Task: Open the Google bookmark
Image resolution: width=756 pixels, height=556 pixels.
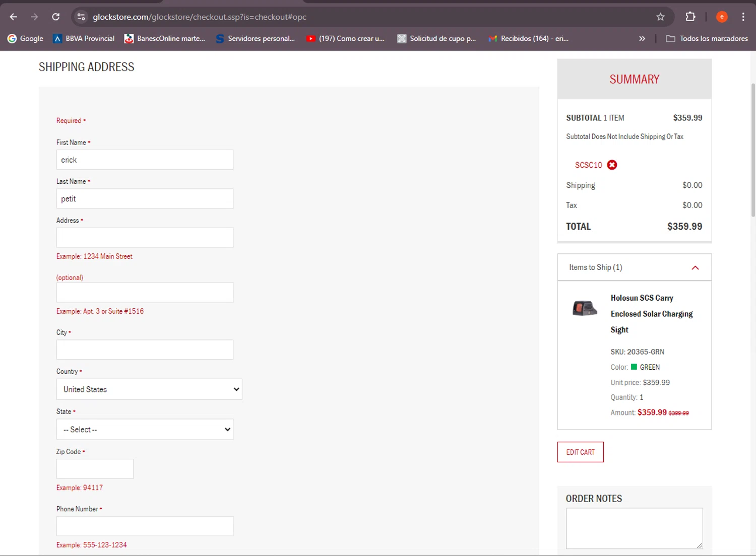Action: (25, 38)
